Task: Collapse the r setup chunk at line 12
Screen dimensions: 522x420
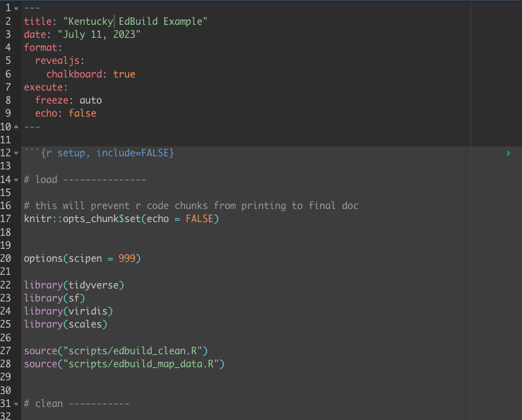Action: click(x=16, y=153)
